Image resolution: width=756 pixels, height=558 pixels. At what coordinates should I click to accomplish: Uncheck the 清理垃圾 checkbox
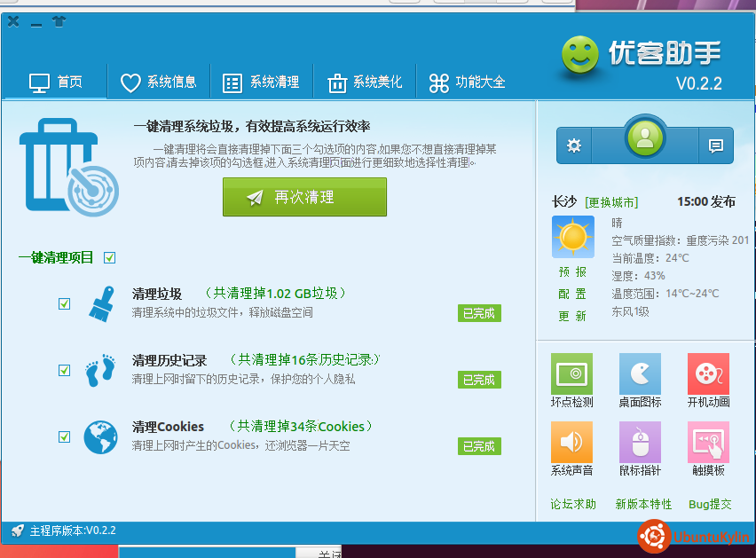tap(64, 303)
